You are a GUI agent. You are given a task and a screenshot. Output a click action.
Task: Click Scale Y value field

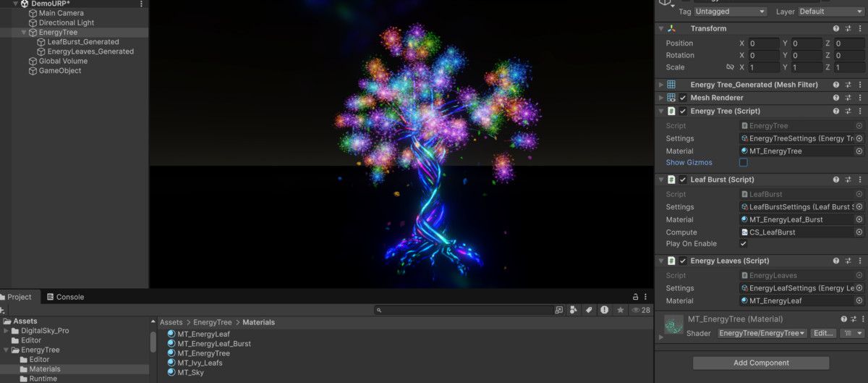[x=807, y=67]
